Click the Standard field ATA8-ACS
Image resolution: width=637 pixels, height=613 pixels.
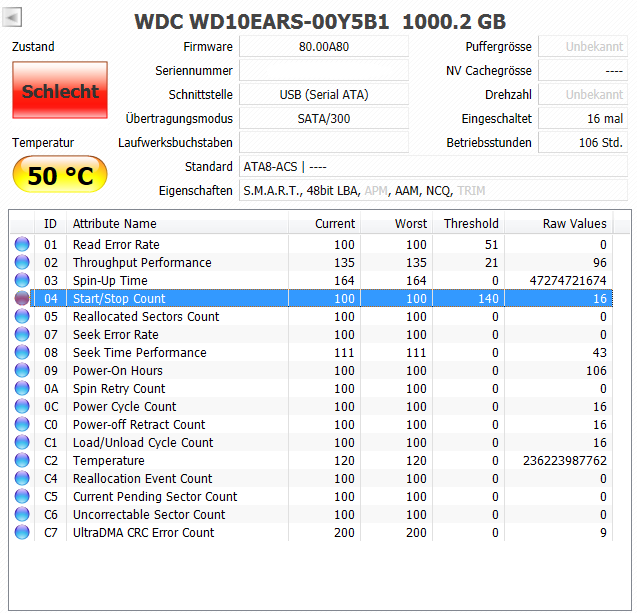coord(433,167)
